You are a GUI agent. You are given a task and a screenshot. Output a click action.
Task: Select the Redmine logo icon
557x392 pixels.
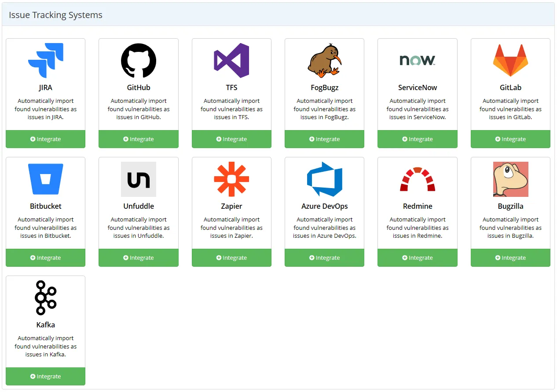point(417,179)
